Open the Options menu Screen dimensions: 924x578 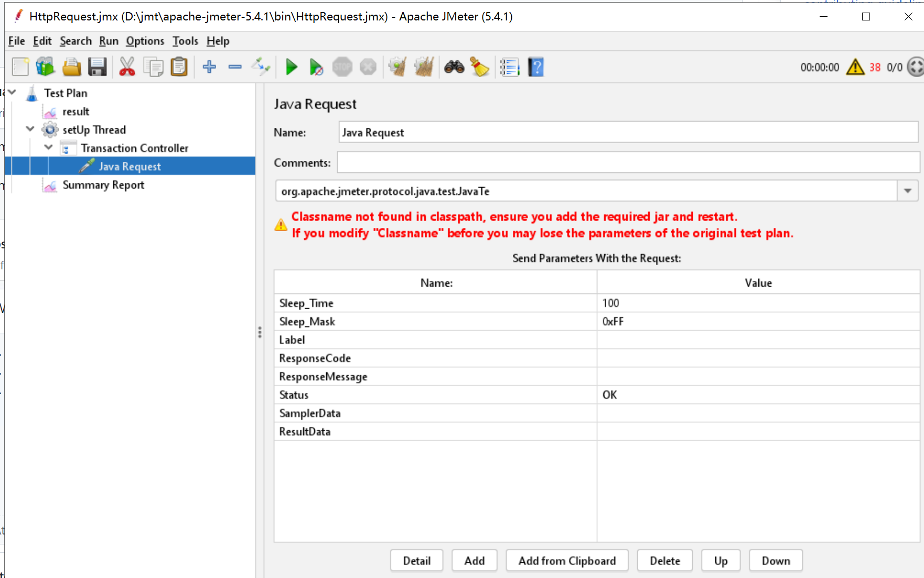point(145,41)
